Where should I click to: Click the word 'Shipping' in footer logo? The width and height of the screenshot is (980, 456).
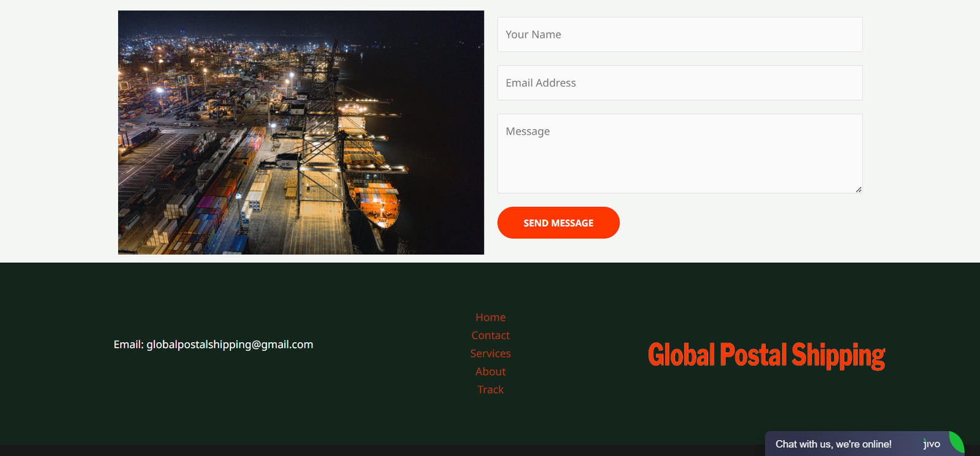838,356
